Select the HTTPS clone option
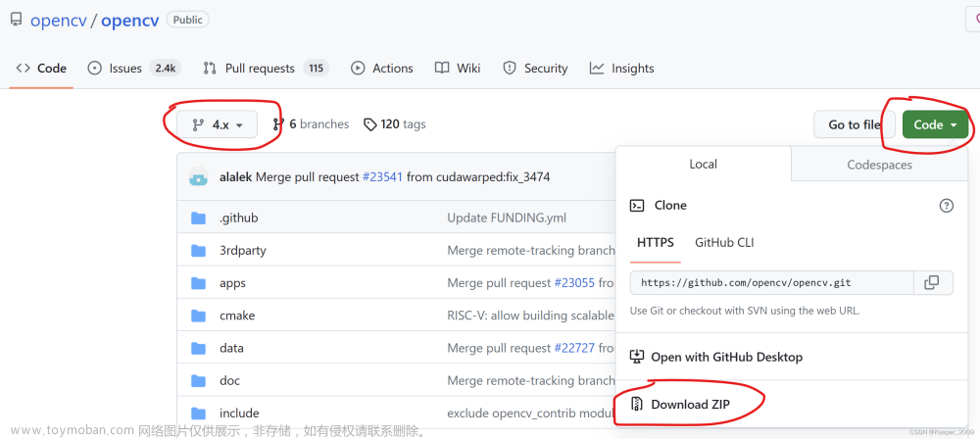The height and width of the screenshot is (439, 980). coord(655,243)
